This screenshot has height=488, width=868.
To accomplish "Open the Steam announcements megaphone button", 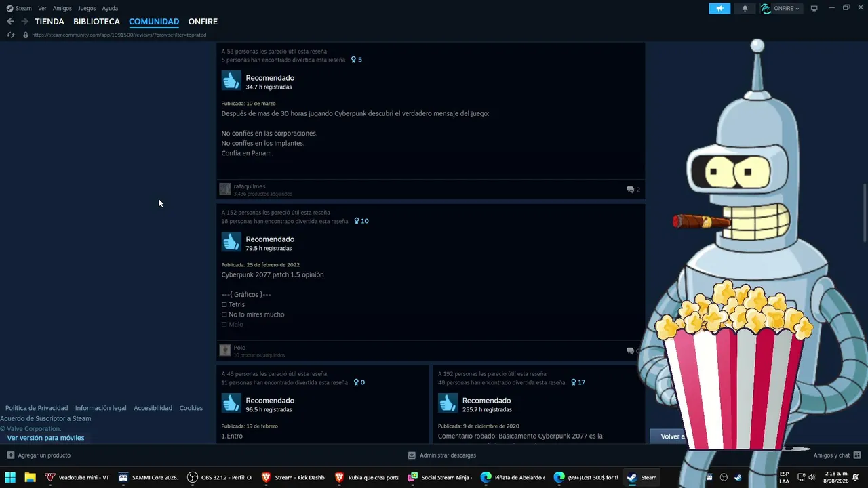I will 719,8.
